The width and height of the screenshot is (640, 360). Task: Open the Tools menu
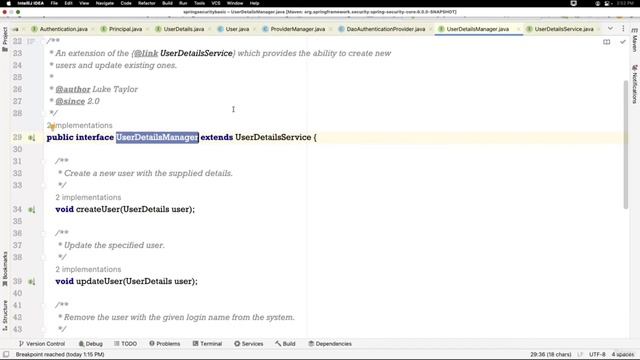(x=199, y=3)
